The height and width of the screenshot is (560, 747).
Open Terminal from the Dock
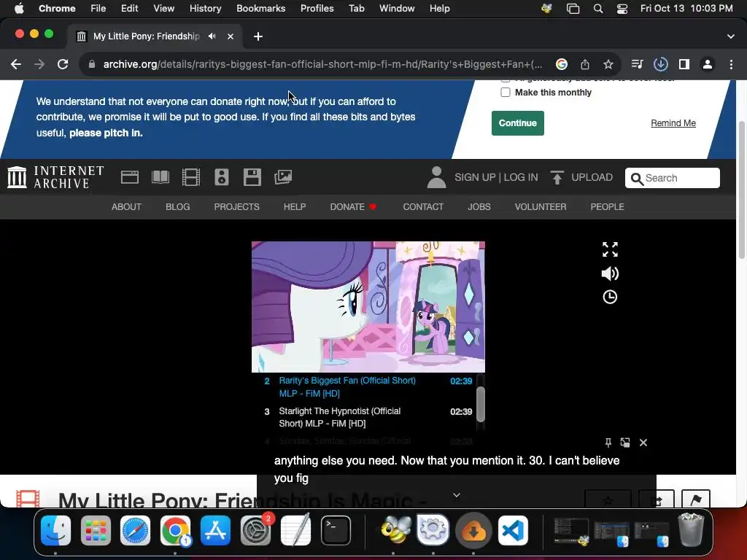pos(336,530)
